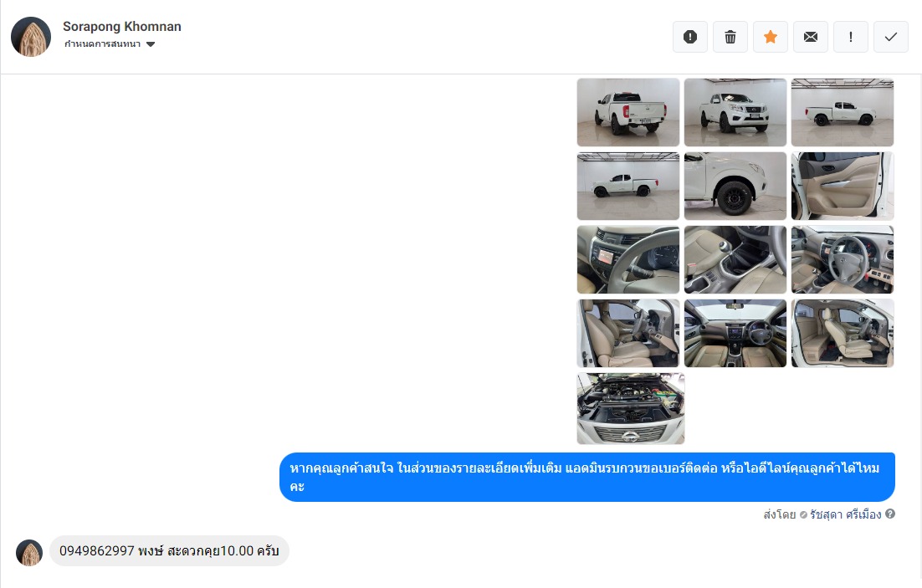Mark as priority with the exclamation icon
The height and width of the screenshot is (588, 922).
point(850,37)
